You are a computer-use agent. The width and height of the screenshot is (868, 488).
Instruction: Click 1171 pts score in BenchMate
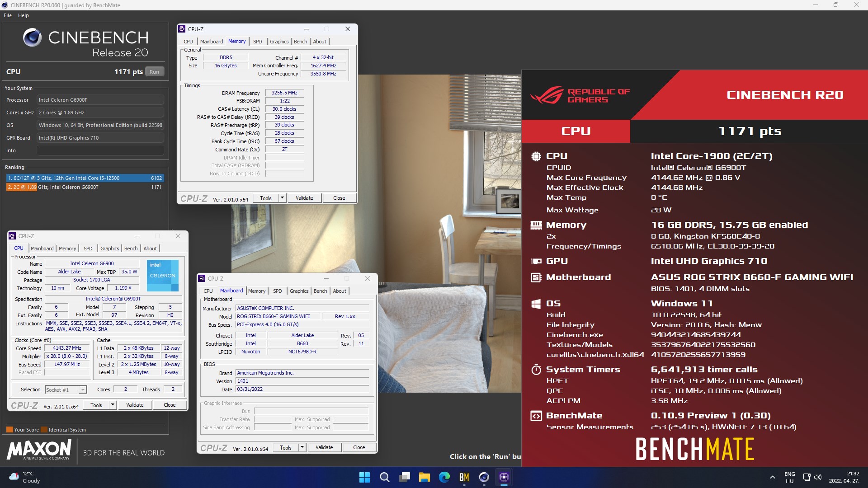[x=750, y=131]
